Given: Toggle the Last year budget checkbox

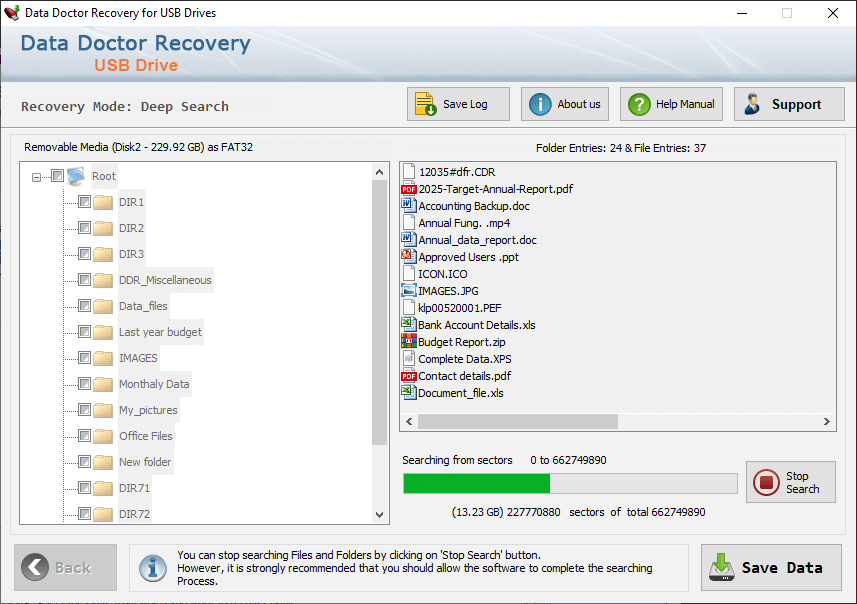Looking at the screenshot, I should (x=84, y=332).
